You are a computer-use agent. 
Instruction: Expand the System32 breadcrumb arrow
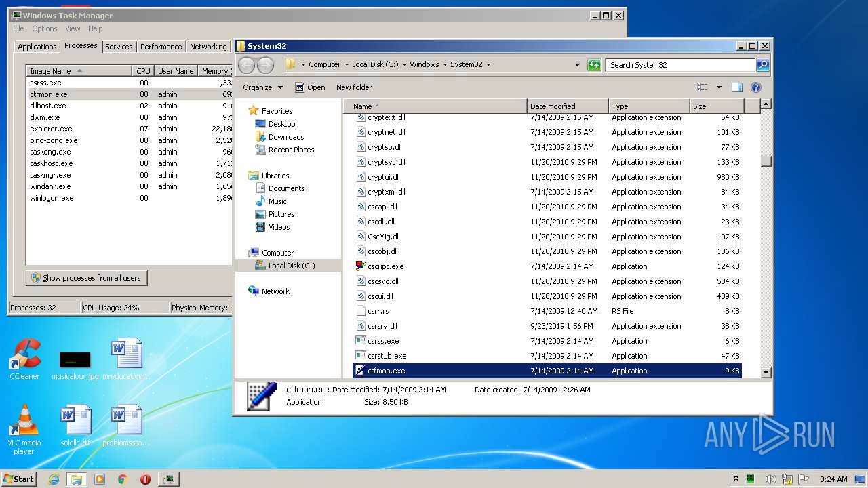[488, 65]
